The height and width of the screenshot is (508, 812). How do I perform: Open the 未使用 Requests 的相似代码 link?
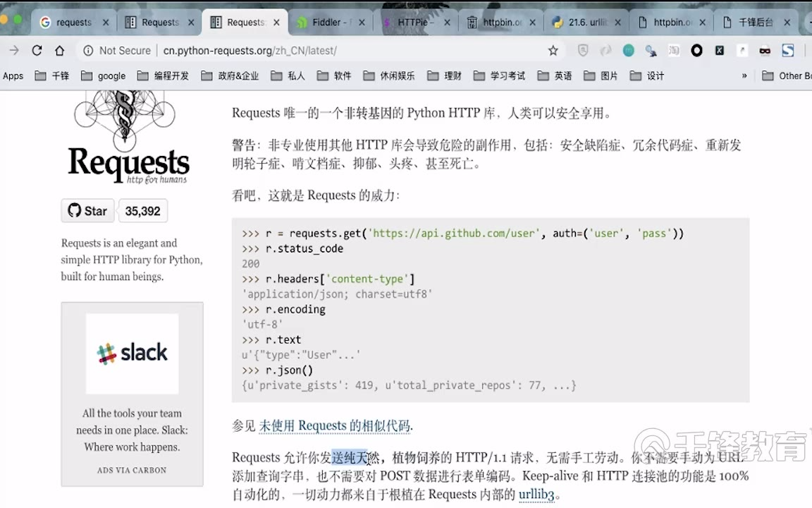pos(334,425)
